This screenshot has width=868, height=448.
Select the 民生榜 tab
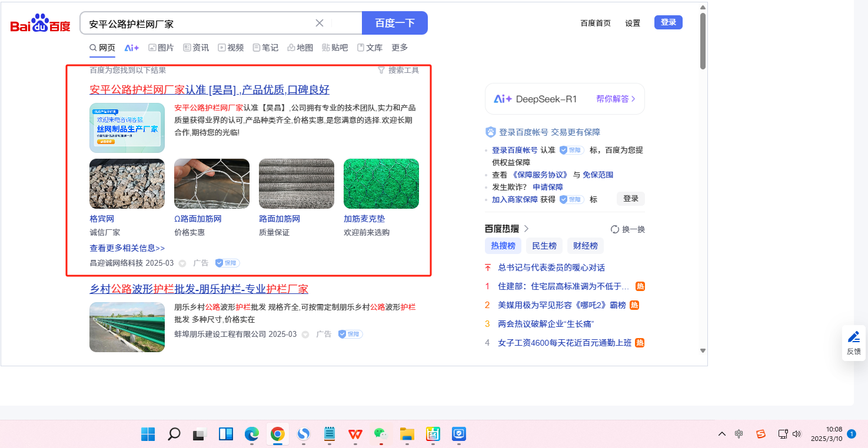[544, 246]
